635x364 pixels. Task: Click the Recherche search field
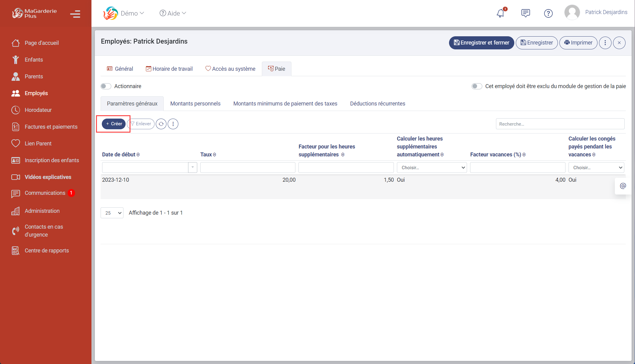(560, 124)
